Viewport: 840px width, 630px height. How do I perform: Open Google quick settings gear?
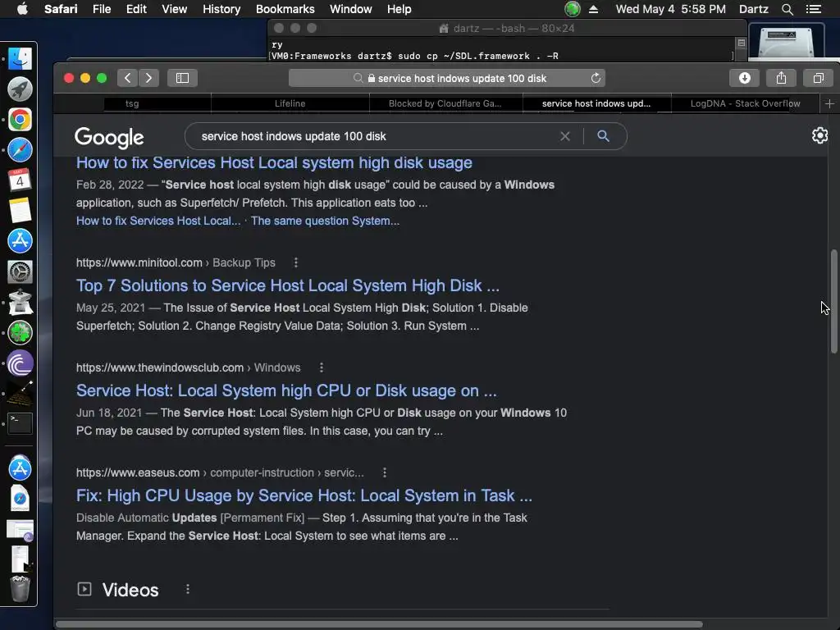click(x=819, y=135)
